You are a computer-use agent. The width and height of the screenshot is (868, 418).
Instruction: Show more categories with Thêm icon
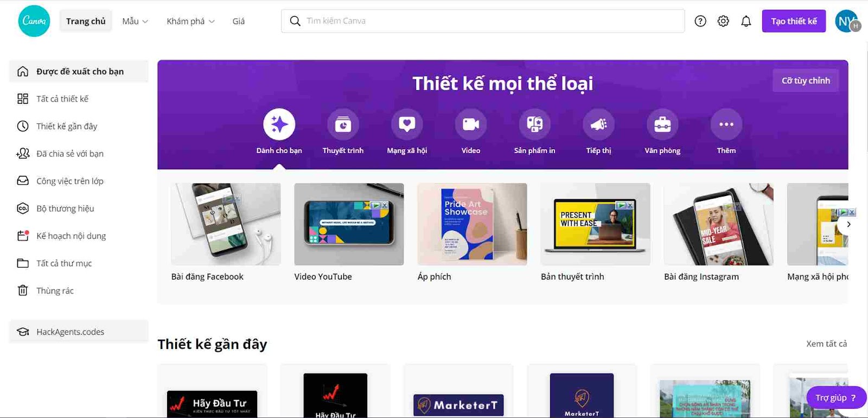[726, 124]
